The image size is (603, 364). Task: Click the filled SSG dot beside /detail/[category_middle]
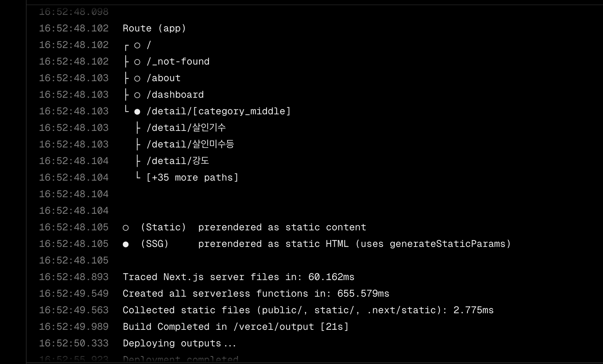pyautogui.click(x=137, y=112)
